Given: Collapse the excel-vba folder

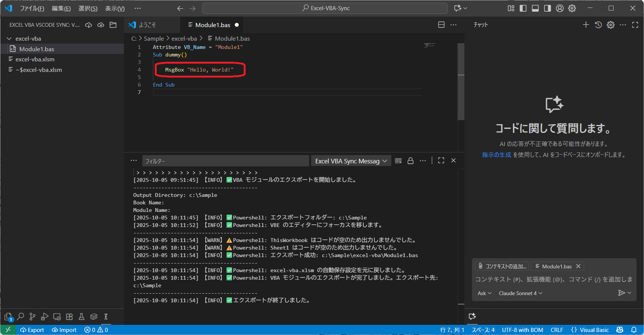Looking at the screenshot, I should [x=9, y=38].
